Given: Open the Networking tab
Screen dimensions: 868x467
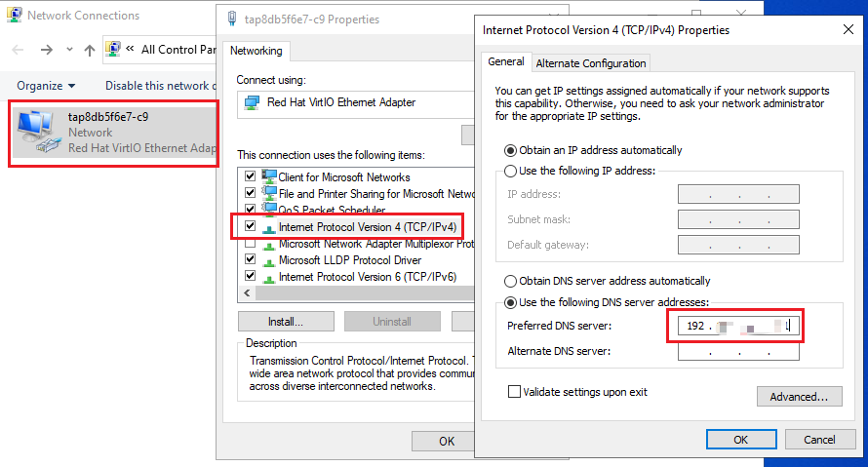Looking at the screenshot, I should (x=256, y=51).
